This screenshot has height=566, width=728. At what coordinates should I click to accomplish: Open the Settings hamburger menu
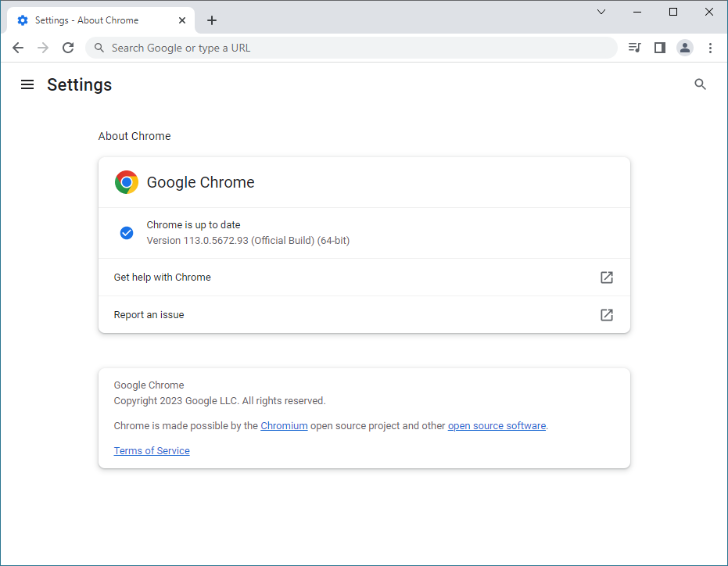(x=27, y=84)
